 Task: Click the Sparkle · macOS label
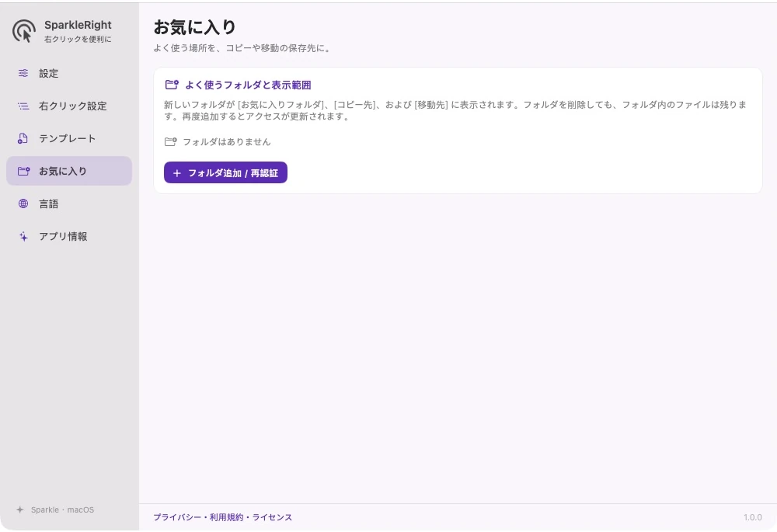coord(62,509)
